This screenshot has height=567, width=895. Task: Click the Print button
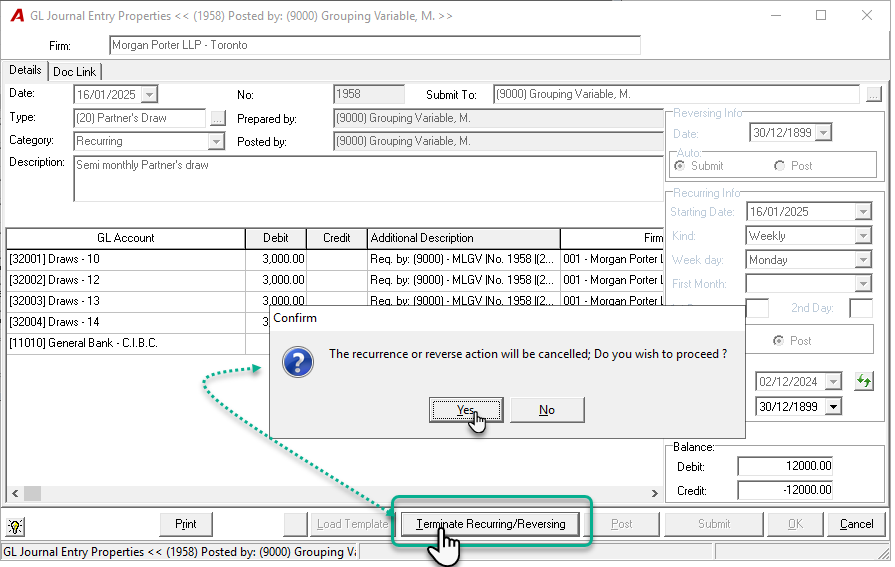pos(186,524)
